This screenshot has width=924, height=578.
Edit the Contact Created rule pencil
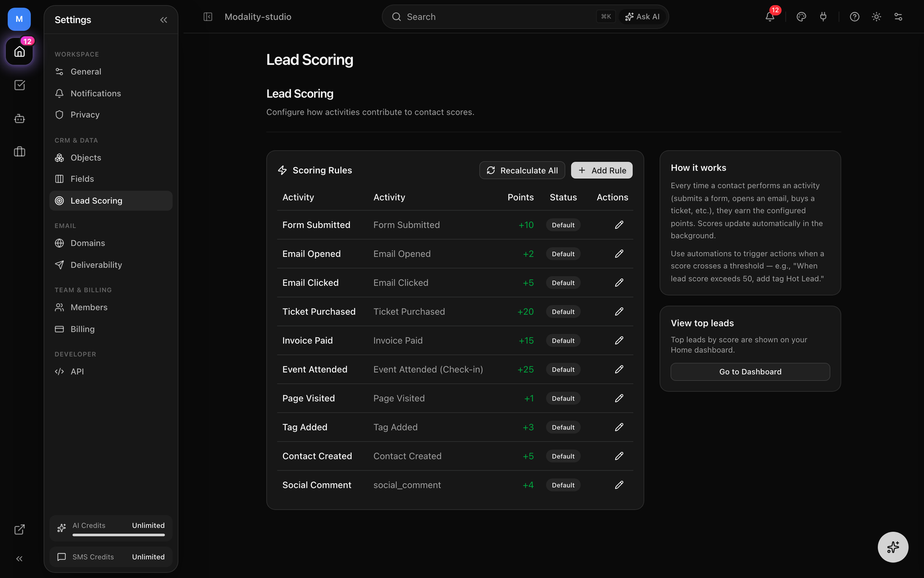click(x=619, y=456)
